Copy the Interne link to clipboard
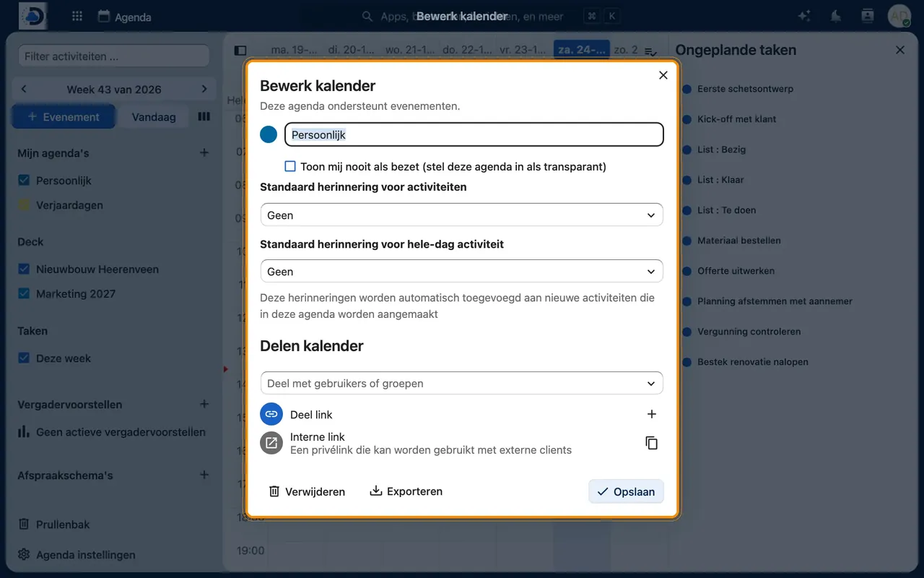Viewport: 924px width, 578px height. (651, 443)
